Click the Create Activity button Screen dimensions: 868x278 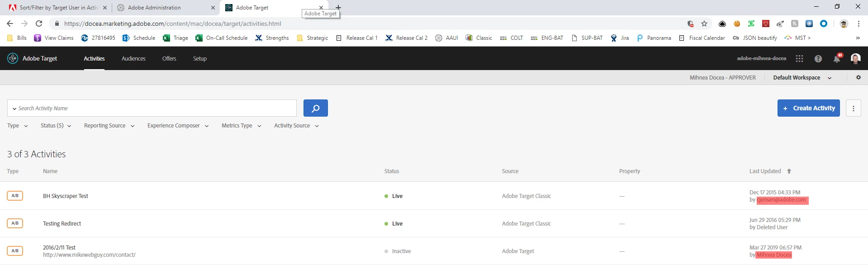coord(809,108)
